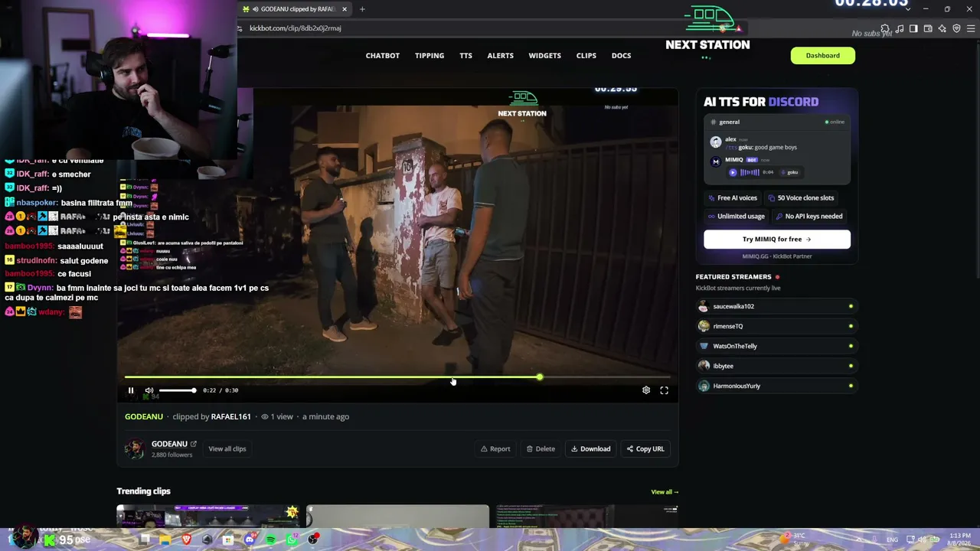Download the clip
The image size is (980, 551).
tap(591, 449)
